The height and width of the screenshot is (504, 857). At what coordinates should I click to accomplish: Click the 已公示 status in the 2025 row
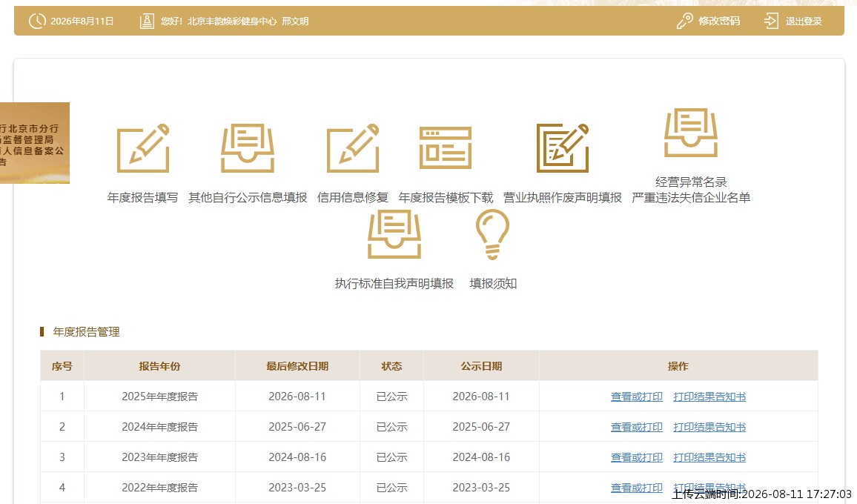pyautogui.click(x=392, y=397)
